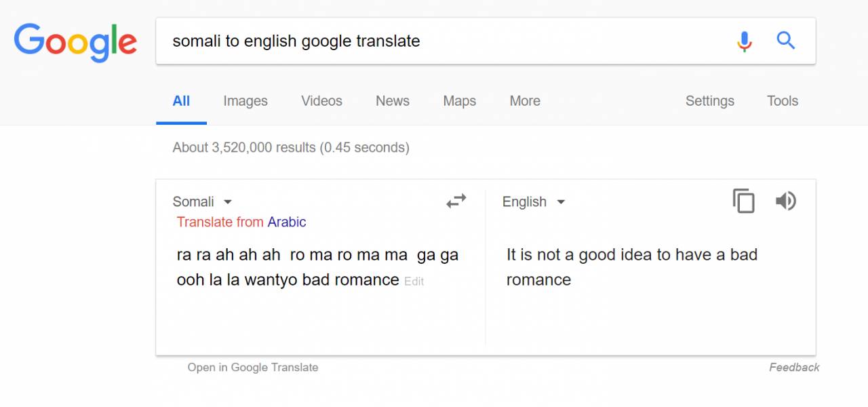This screenshot has width=868, height=407.
Task: Open search Settings menu
Action: pyautogui.click(x=709, y=101)
